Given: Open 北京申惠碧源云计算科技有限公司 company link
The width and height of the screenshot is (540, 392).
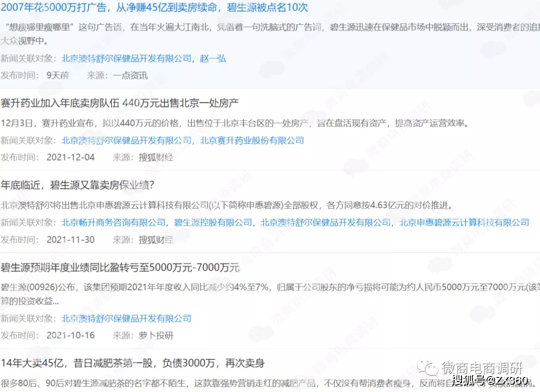Looking at the screenshot, I should point(464,223).
